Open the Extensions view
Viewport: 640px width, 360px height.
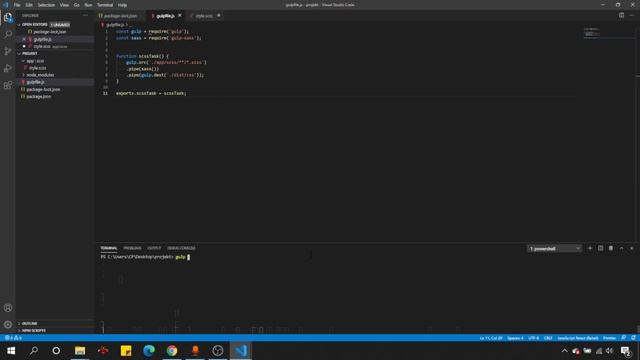8,85
